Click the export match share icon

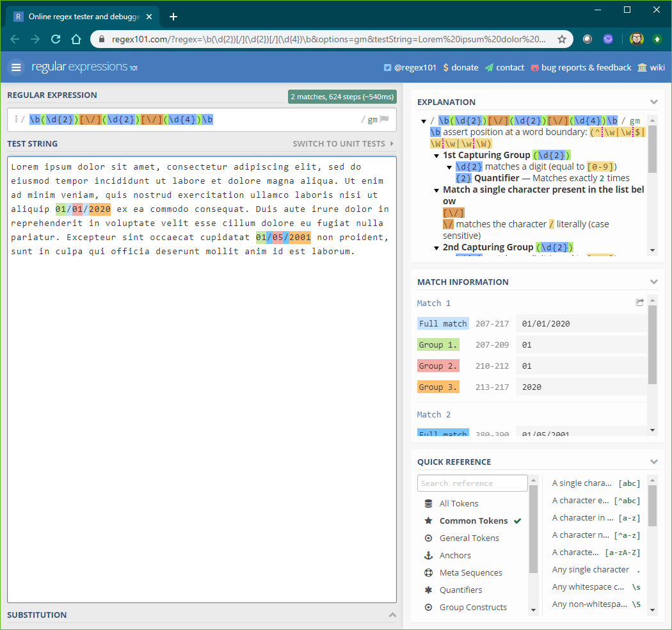click(x=639, y=303)
